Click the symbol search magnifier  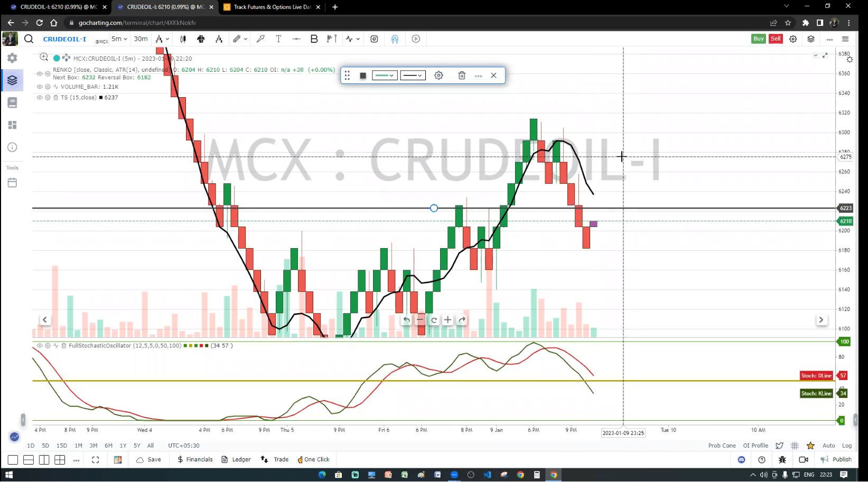click(29, 39)
